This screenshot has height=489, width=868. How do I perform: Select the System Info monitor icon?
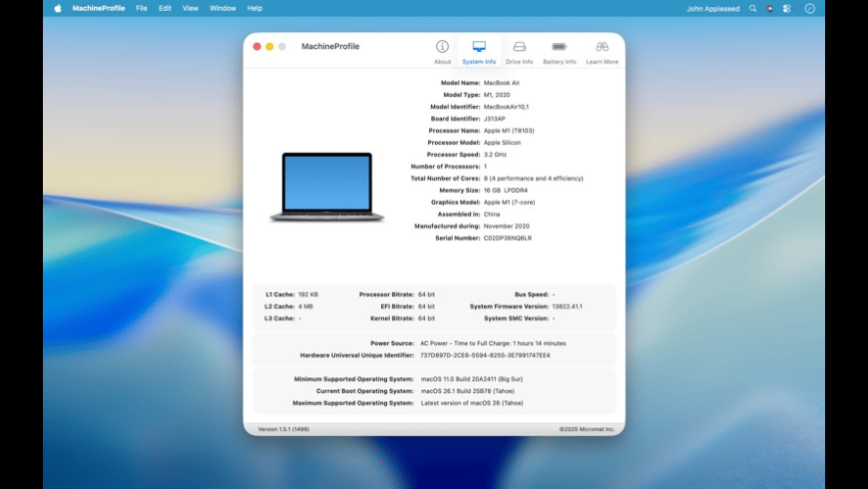click(479, 47)
